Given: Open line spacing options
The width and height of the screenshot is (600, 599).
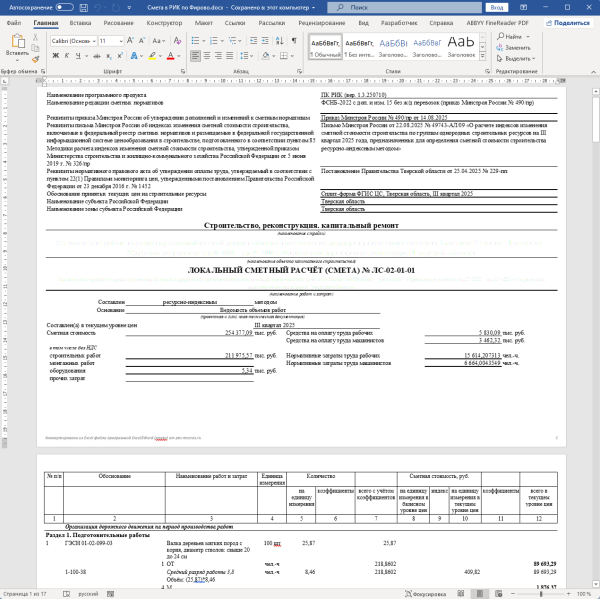Looking at the screenshot, I should tap(244, 56).
